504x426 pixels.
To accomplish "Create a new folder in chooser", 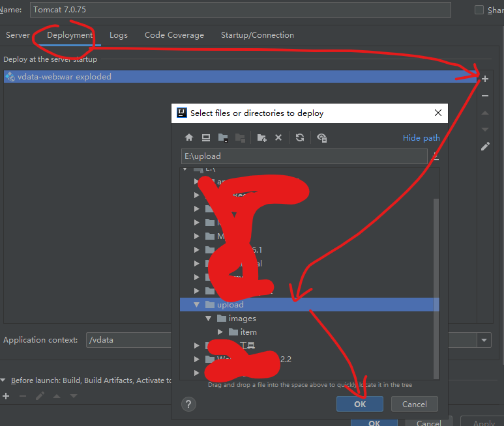I will click(261, 138).
